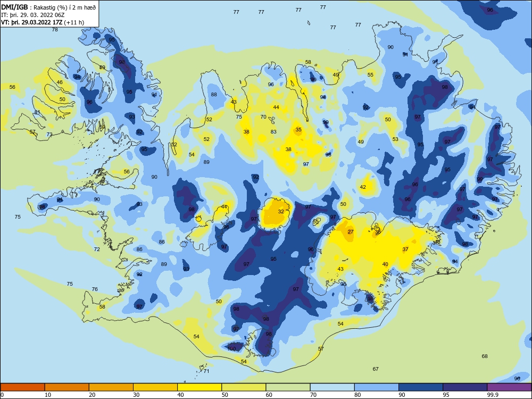
Task: Click the 10–20 orange legend swatch
Action: tap(67, 387)
